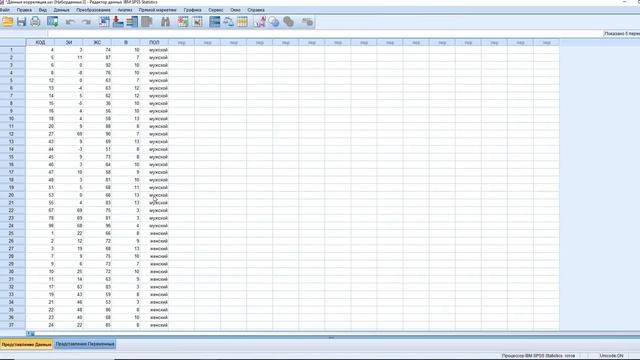Click В cell in row 10
This screenshot has height=360, width=640.
tap(126, 119)
